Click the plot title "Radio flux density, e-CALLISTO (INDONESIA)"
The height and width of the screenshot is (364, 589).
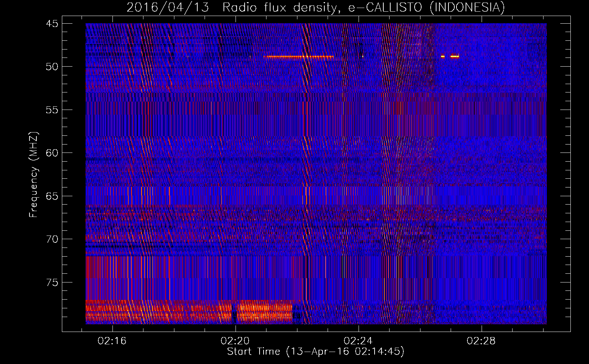(363, 7)
